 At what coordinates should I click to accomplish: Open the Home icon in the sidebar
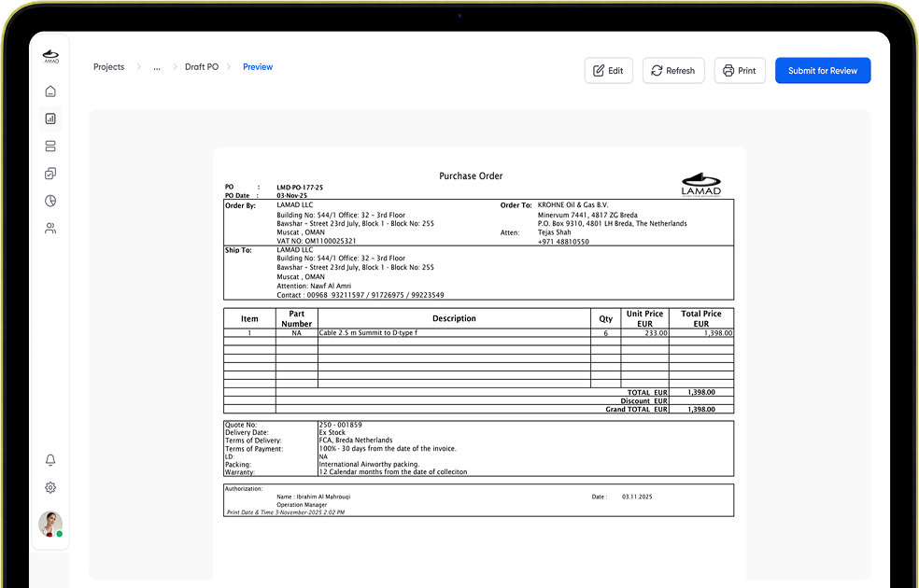50,91
